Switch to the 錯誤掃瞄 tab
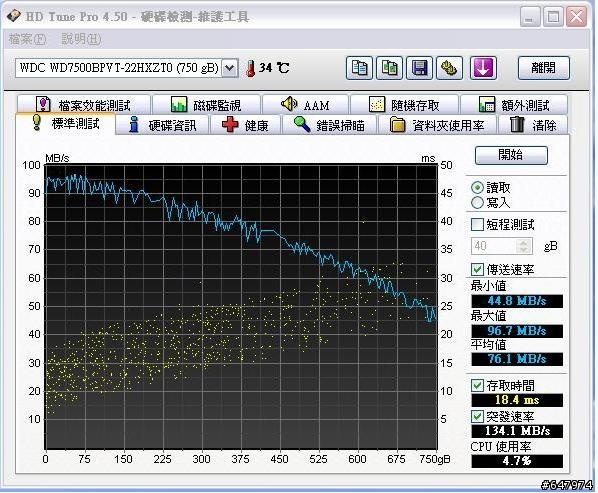The height and width of the screenshot is (493, 598). pyautogui.click(x=330, y=125)
